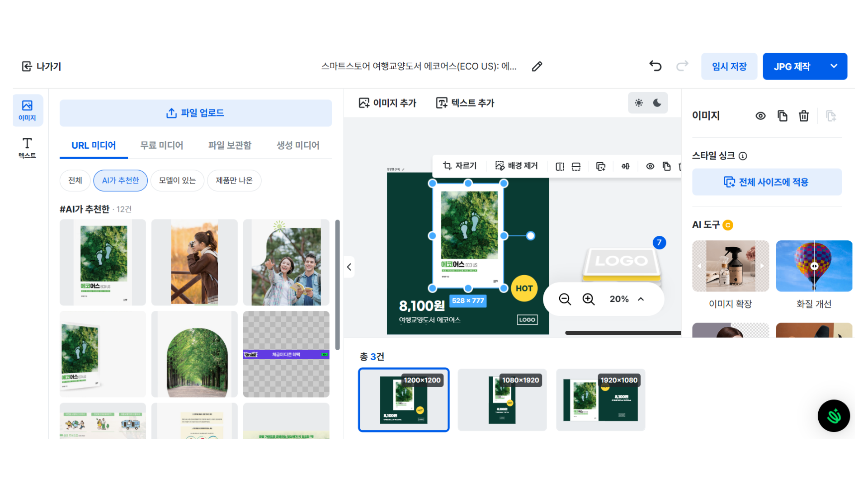Toggle image visibility eye in right panel

click(x=760, y=116)
